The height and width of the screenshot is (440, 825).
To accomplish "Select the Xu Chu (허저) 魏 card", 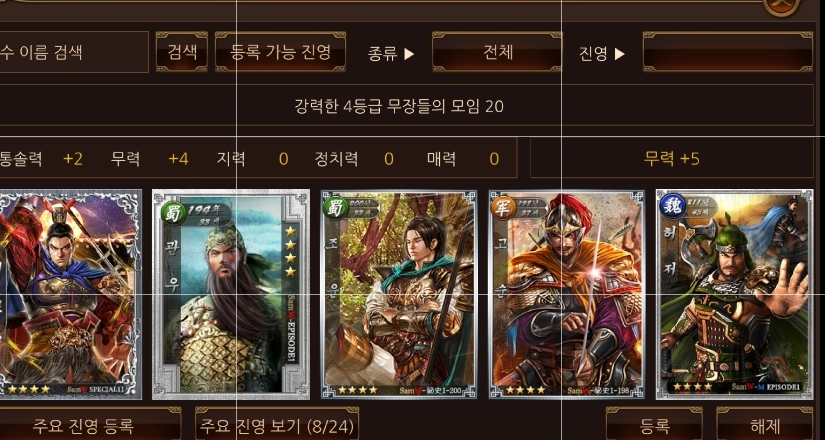I will (x=735, y=294).
